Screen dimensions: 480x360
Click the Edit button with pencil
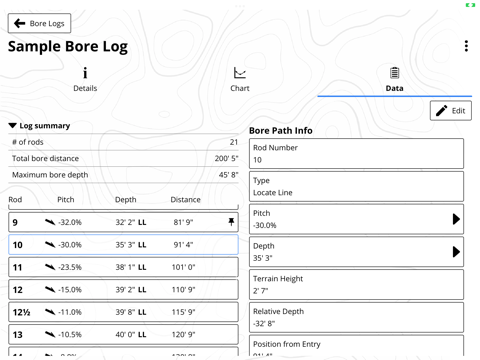point(451,111)
